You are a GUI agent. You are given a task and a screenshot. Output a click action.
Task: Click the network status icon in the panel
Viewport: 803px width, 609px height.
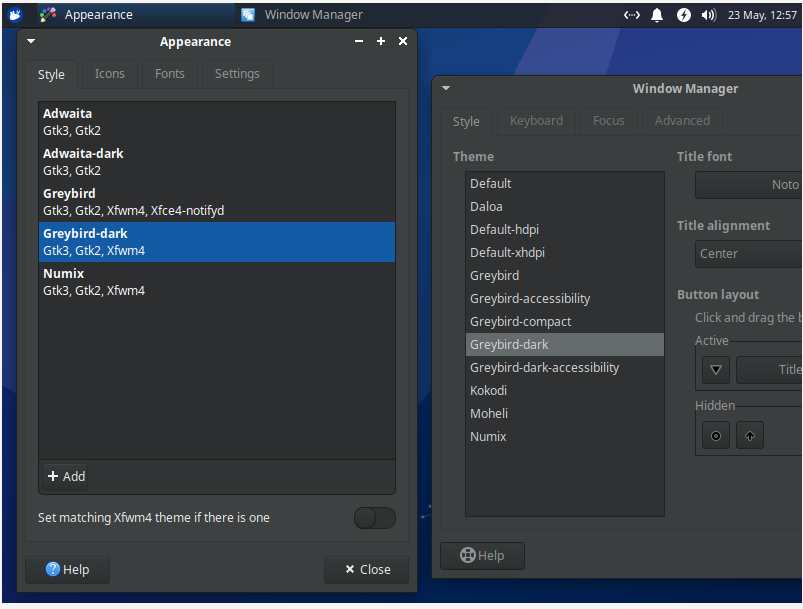pos(631,14)
